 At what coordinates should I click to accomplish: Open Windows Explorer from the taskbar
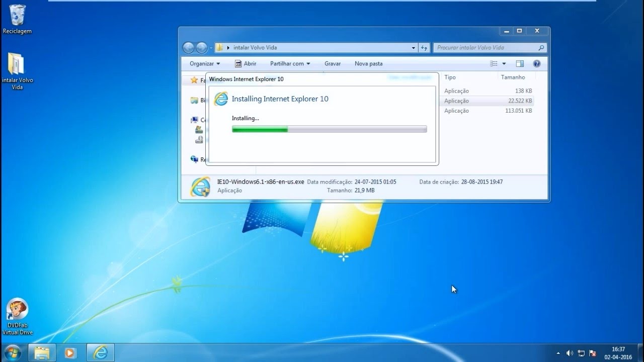click(42, 353)
